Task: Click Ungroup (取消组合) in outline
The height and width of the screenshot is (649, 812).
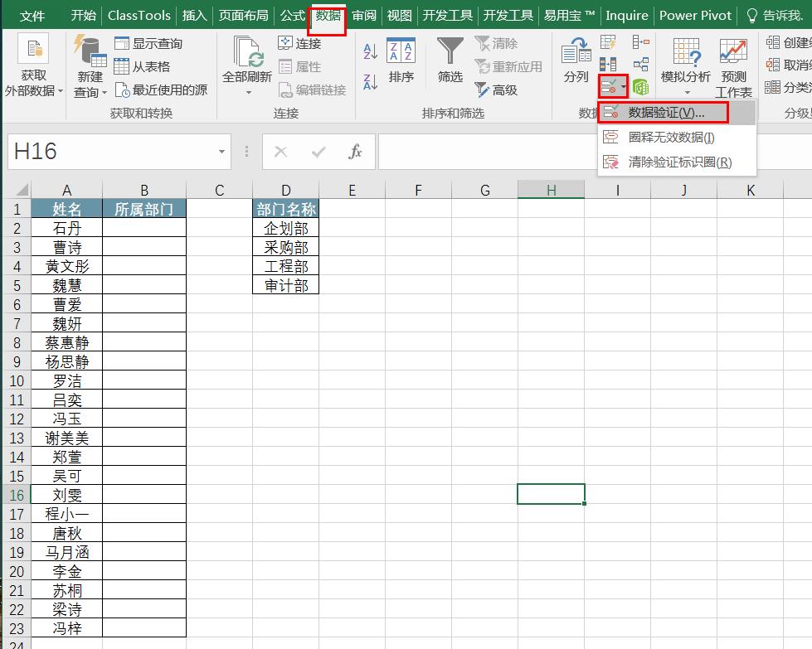Action: click(788, 65)
